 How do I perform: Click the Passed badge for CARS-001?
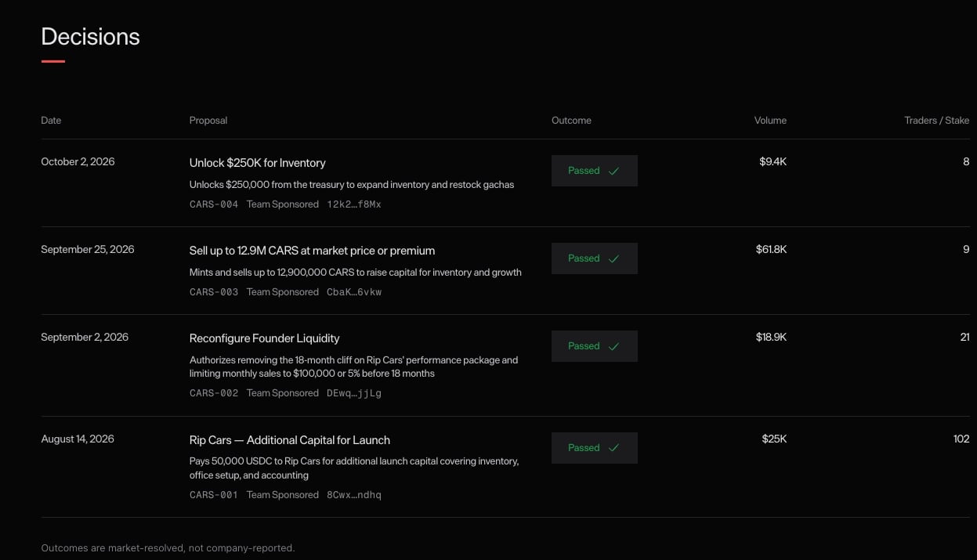click(594, 448)
